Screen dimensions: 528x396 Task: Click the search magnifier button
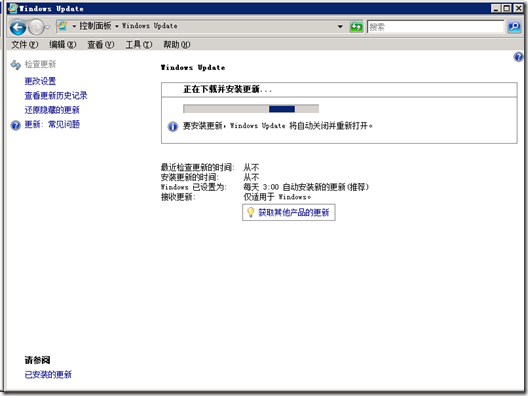click(x=514, y=26)
